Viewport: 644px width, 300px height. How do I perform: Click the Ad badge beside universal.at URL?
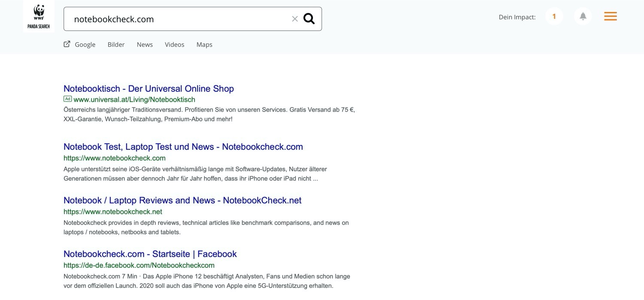67,99
